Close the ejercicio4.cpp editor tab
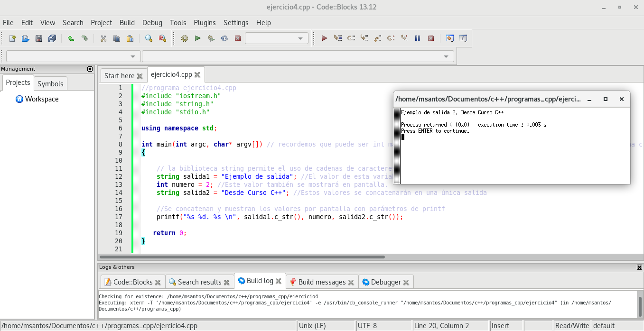 (197, 75)
